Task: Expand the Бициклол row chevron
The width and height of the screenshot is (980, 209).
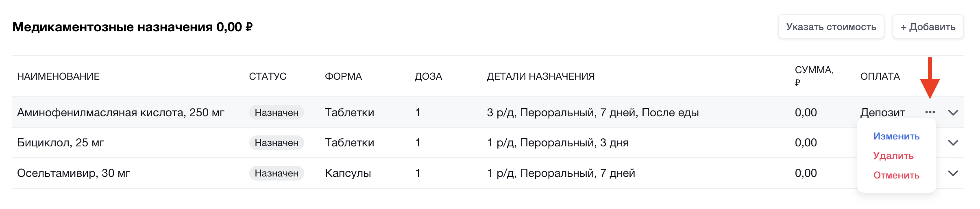Action: [953, 143]
